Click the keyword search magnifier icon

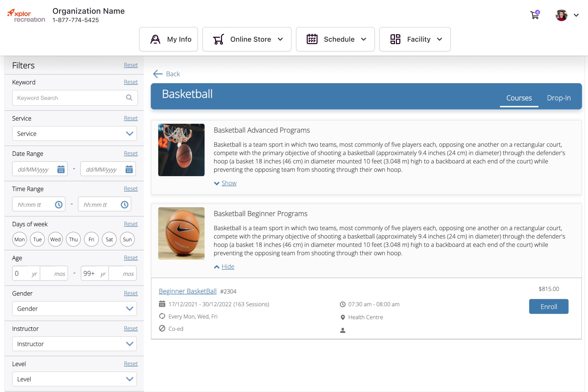[129, 98]
